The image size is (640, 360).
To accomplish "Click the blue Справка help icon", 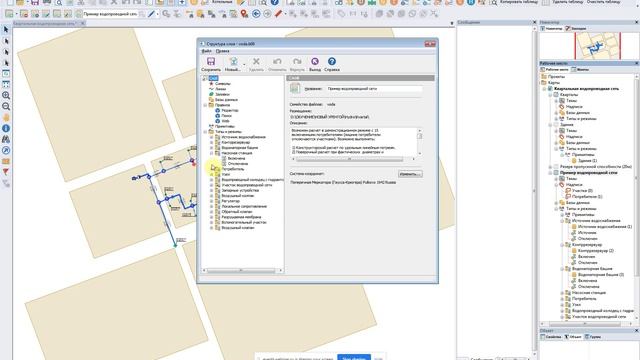I will [x=332, y=62].
